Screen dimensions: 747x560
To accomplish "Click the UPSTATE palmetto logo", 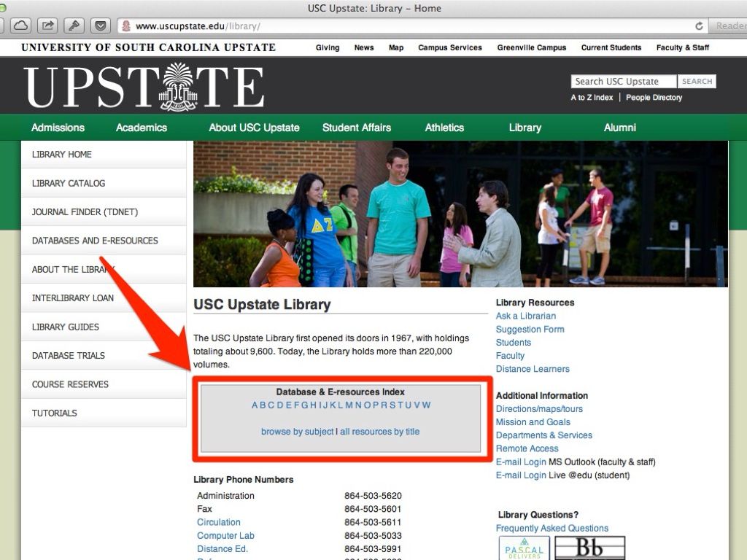I will click(144, 86).
